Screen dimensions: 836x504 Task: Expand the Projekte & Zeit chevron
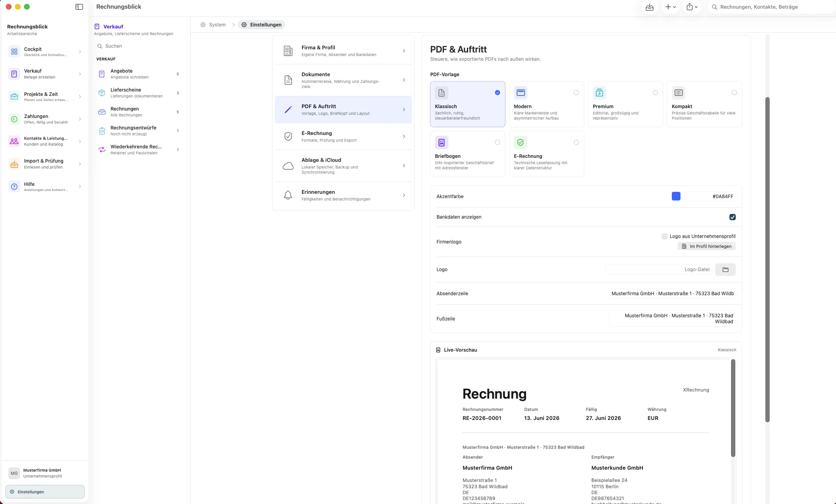click(x=80, y=97)
